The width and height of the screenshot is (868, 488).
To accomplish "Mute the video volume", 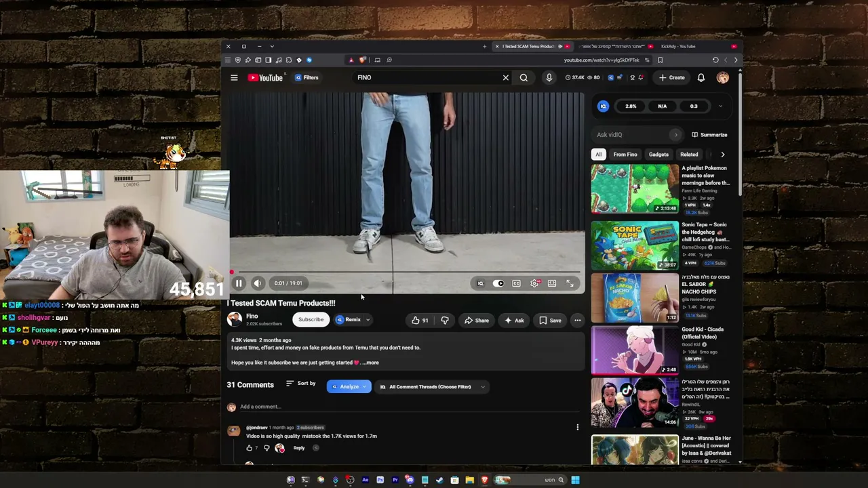I will [x=258, y=283].
